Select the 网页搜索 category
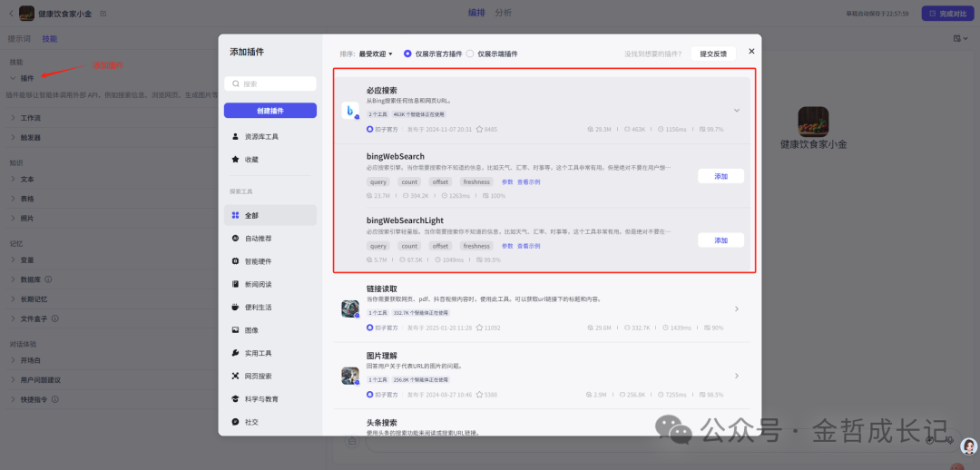 [270, 377]
